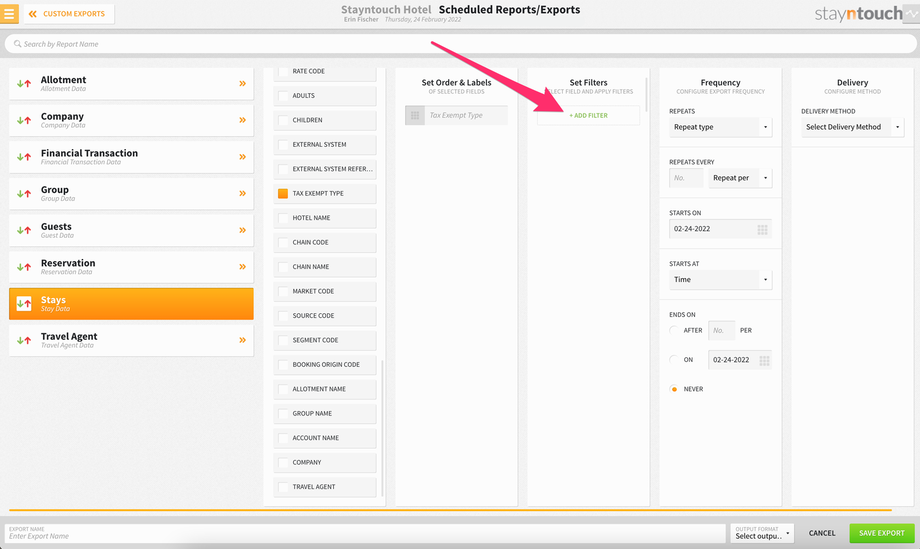
Task: Select the Guests export type
Action: click(x=131, y=231)
